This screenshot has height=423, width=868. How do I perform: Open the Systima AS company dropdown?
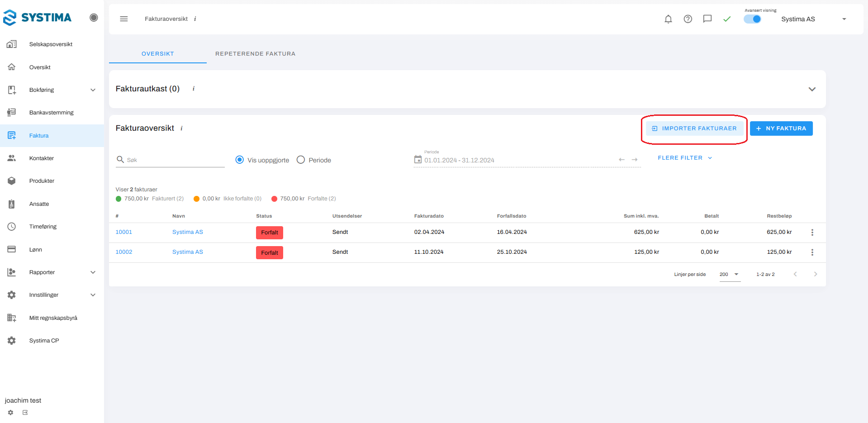click(x=814, y=19)
